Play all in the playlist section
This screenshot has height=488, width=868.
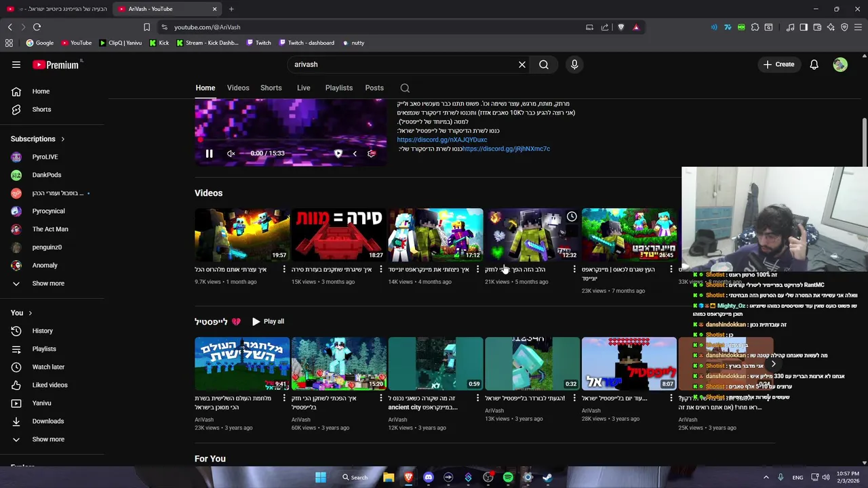click(268, 321)
